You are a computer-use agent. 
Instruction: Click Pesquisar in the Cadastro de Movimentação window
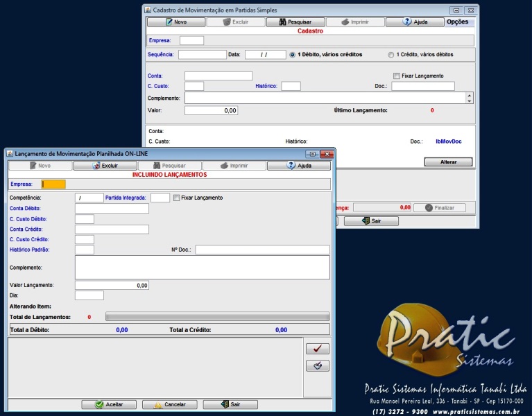(x=295, y=22)
